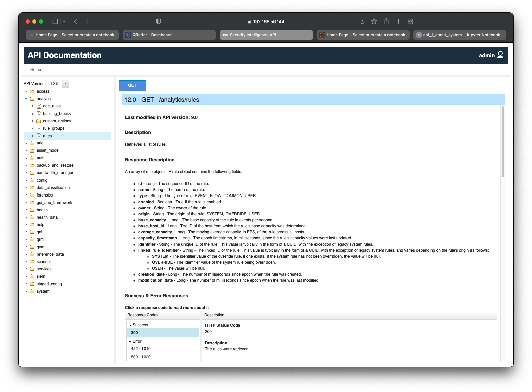
Task: Open the health_data tree item
Action: click(x=47, y=217)
